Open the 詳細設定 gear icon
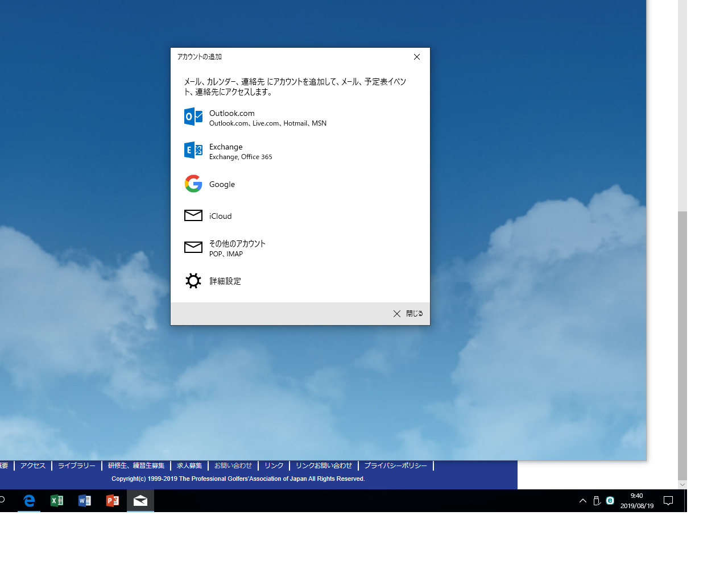The width and height of the screenshot is (728, 582). pos(193,281)
